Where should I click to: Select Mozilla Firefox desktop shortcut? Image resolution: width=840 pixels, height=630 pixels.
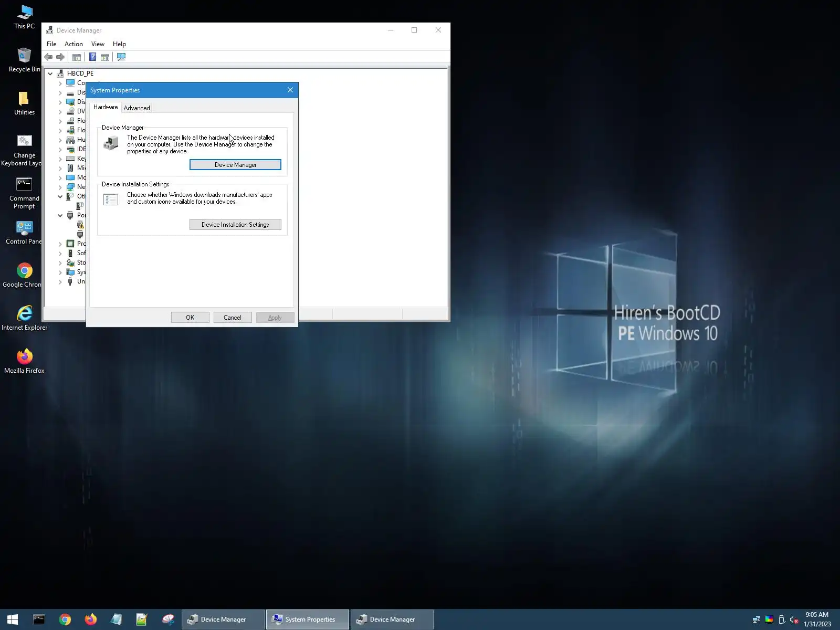click(x=24, y=361)
